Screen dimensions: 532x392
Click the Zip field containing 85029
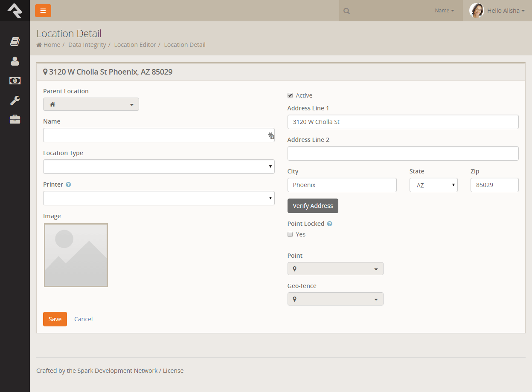494,185
